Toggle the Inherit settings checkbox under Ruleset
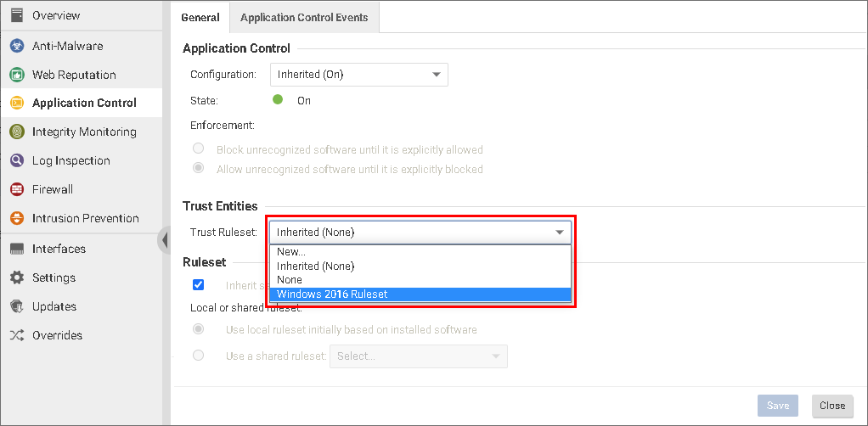 pos(199,285)
